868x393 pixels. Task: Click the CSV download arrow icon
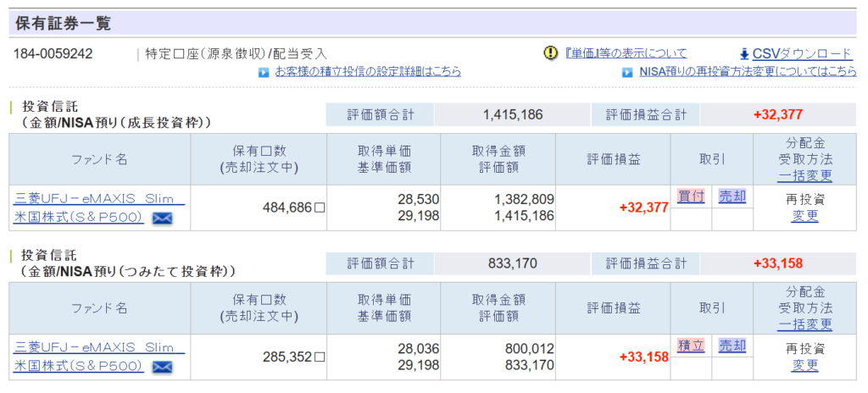(x=743, y=53)
